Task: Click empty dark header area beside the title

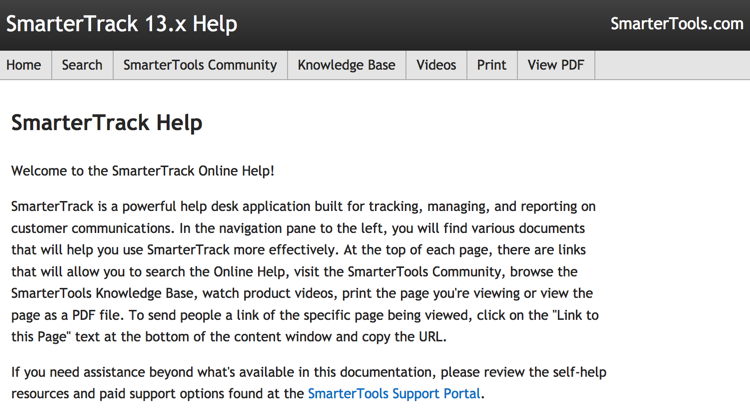Action: click(420, 24)
